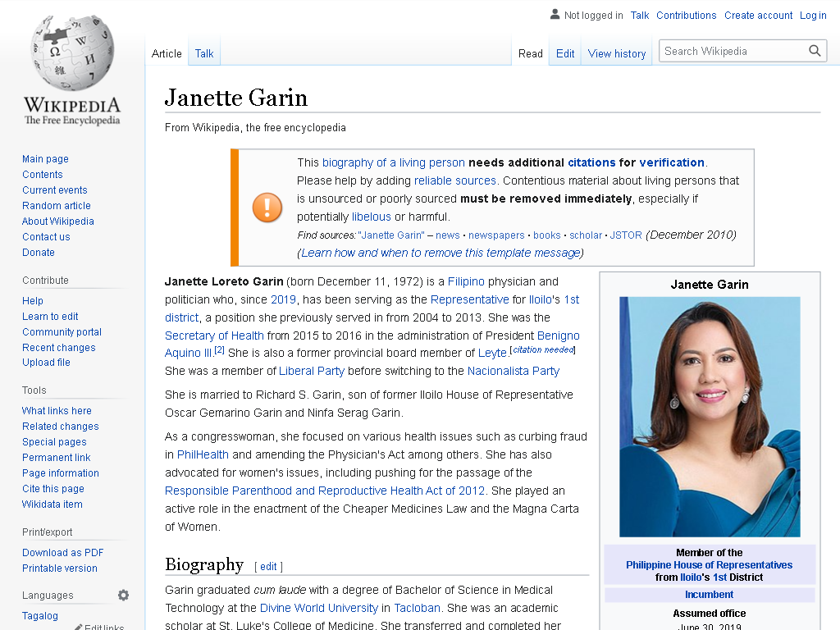Click the Edit links pencil icon

click(79, 627)
